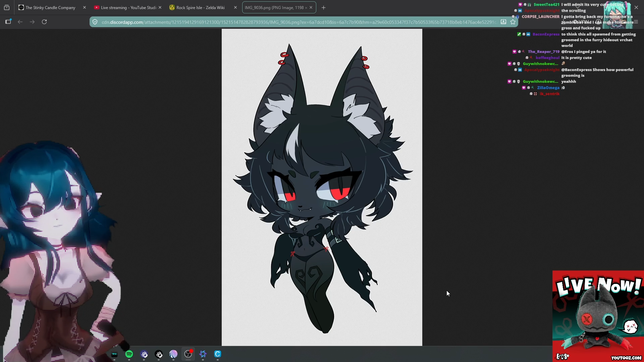Click Apocalypseknight username beside "the scrolling"
The width and height of the screenshot is (644, 362).
pyautogui.click(x=542, y=11)
